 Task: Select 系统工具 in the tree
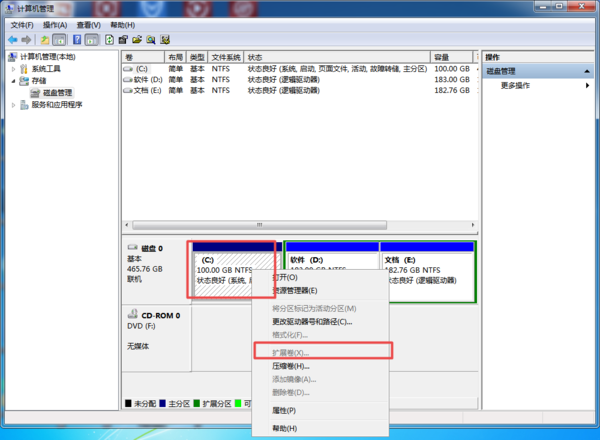(x=46, y=69)
